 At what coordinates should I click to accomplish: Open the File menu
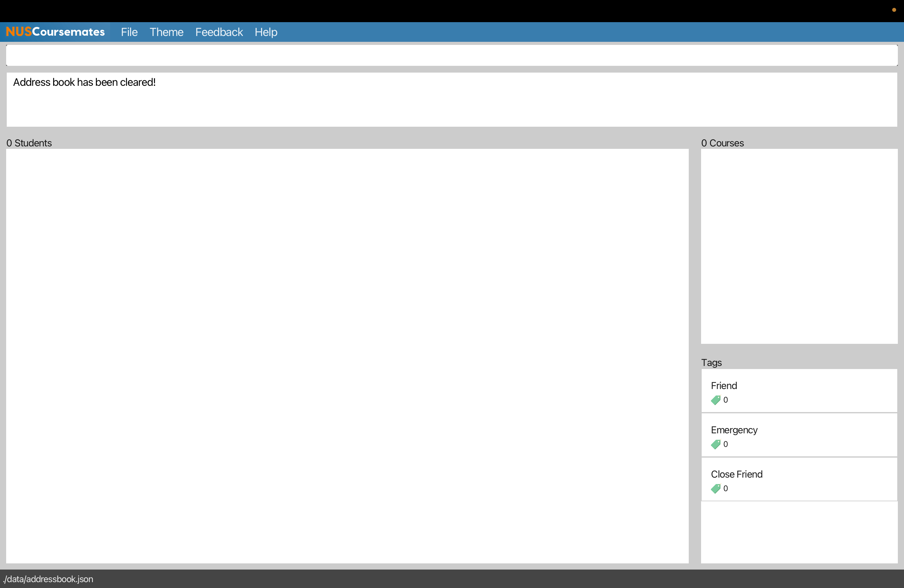(129, 32)
